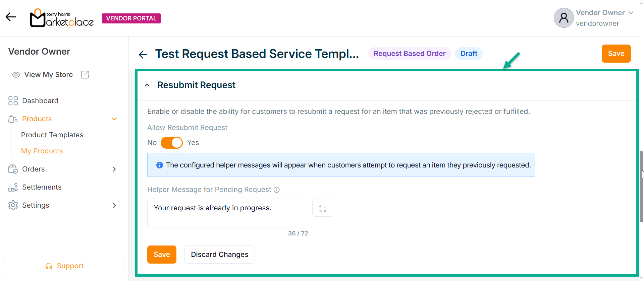Toggle the Allow Resubmit Request switch
This screenshot has height=281, width=644.
coord(171,143)
